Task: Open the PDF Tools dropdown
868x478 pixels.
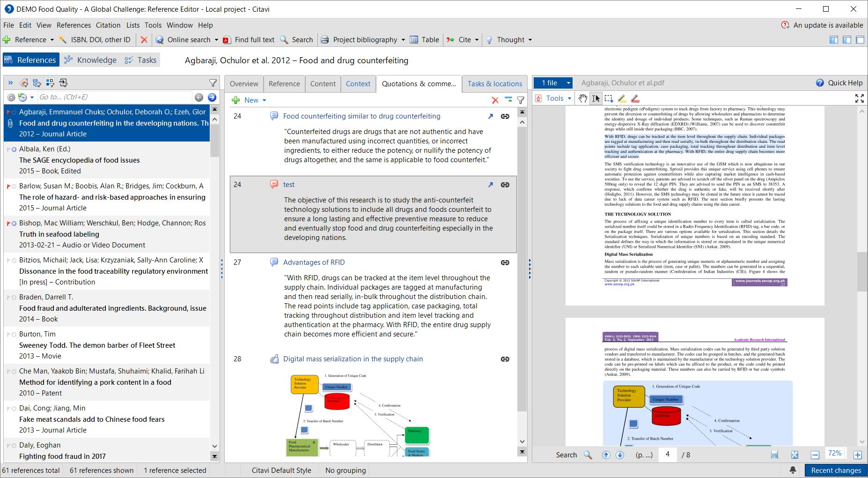Action: (569, 98)
